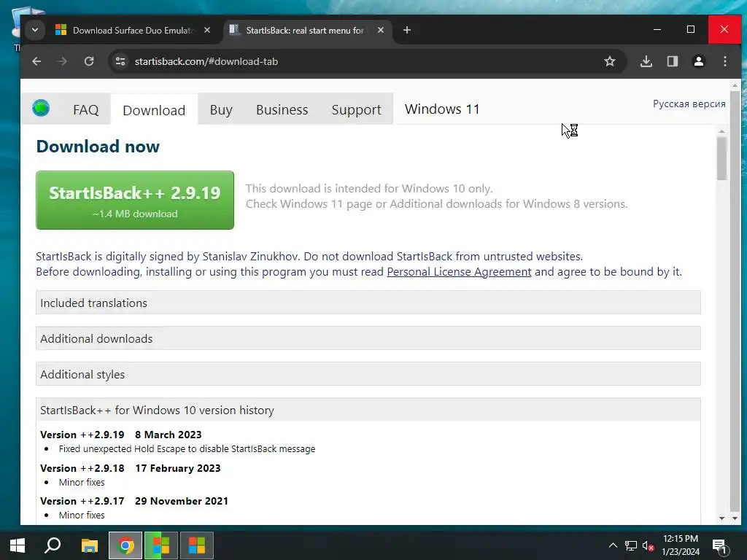Expand Included translations section

click(x=368, y=303)
